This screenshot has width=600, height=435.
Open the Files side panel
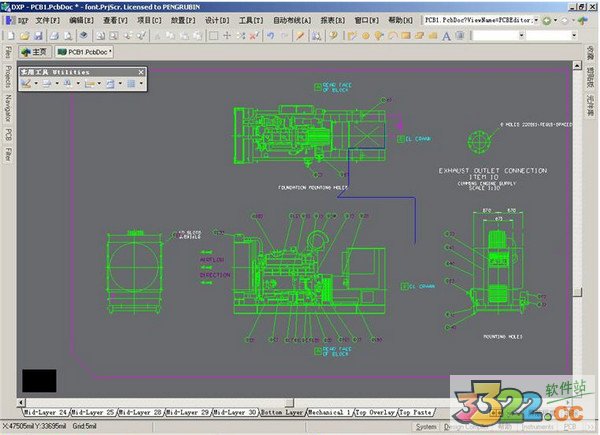(x=8, y=51)
